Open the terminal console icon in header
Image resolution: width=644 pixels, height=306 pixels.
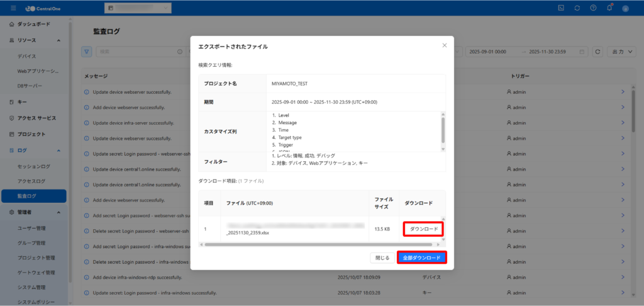click(561, 8)
